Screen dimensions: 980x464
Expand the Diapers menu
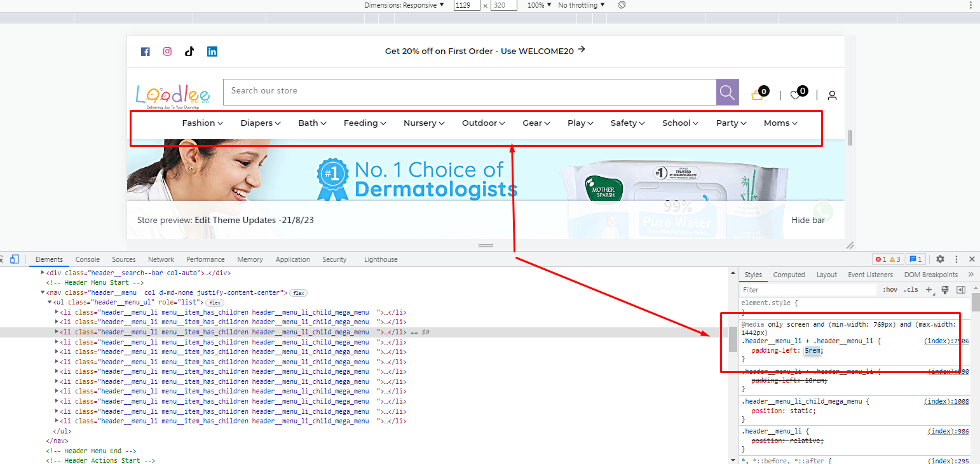coord(261,123)
